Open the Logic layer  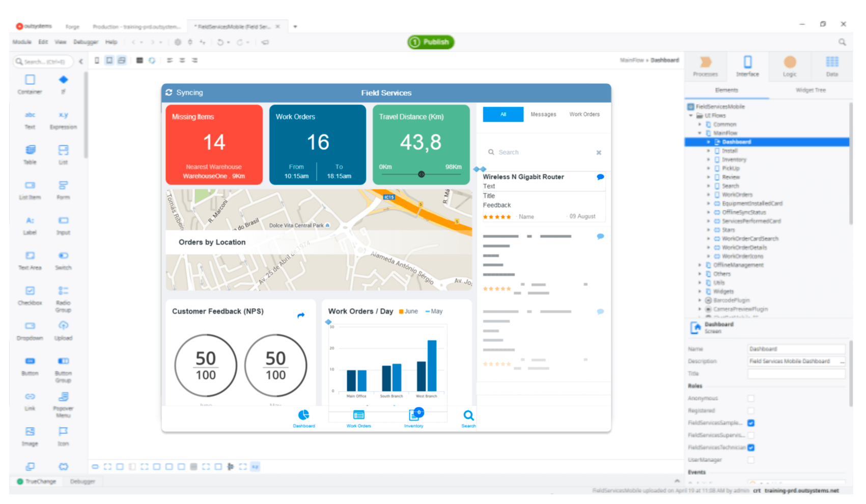(x=790, y=66)
